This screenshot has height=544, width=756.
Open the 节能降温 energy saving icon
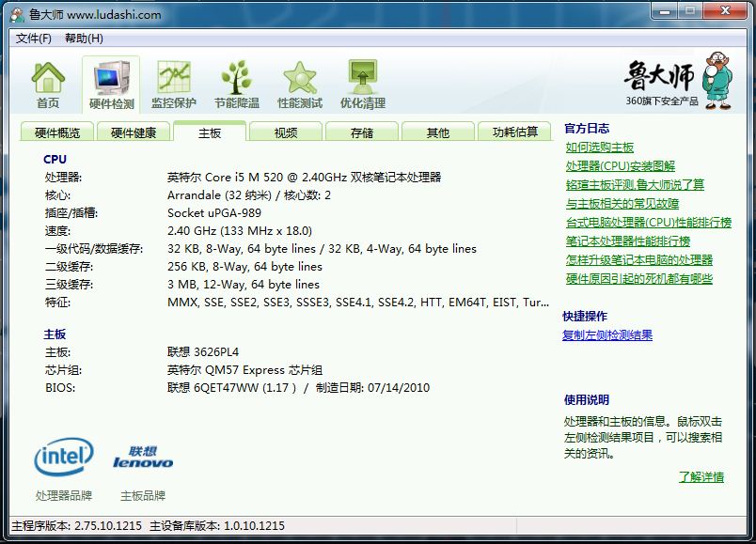237,84
